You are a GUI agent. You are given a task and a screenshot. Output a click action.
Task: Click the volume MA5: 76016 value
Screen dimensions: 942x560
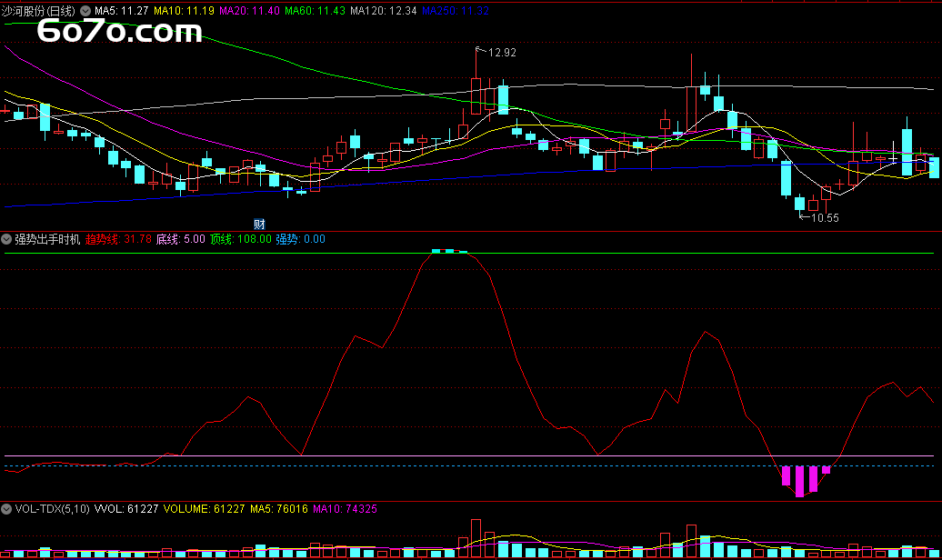point(279,509)
